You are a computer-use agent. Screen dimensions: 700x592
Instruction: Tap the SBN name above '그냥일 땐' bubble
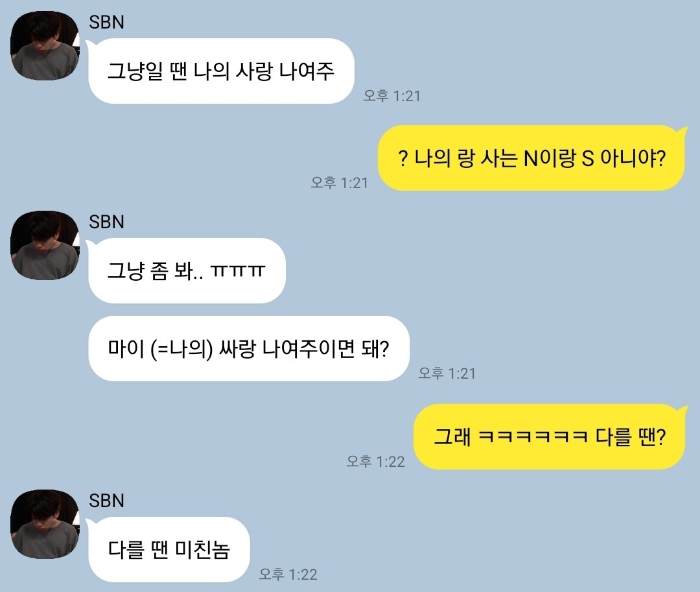[x=106, y=22]
